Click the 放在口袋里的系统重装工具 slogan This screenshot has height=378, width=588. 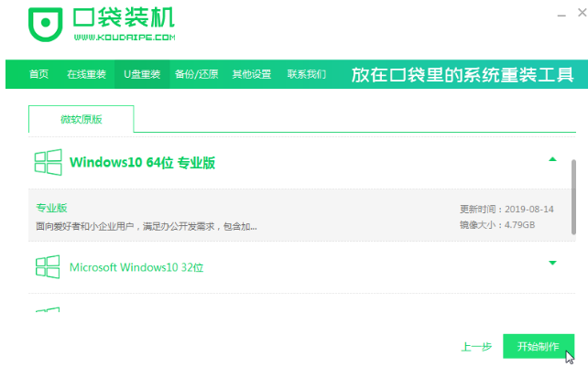[463, 74]
